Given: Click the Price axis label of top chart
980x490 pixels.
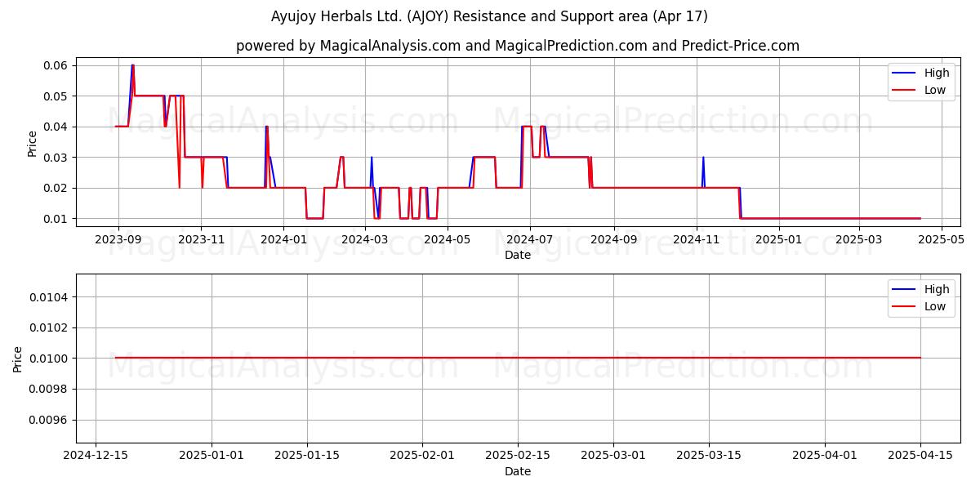Looking at the screenshot, I should [x=33, y=143].
